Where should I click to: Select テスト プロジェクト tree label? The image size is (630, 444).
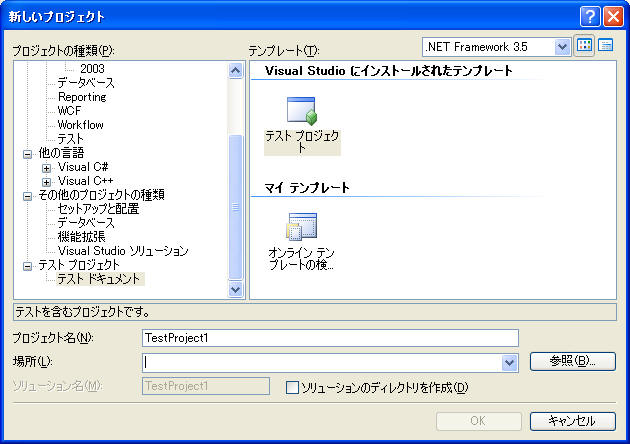click(79, 265)
